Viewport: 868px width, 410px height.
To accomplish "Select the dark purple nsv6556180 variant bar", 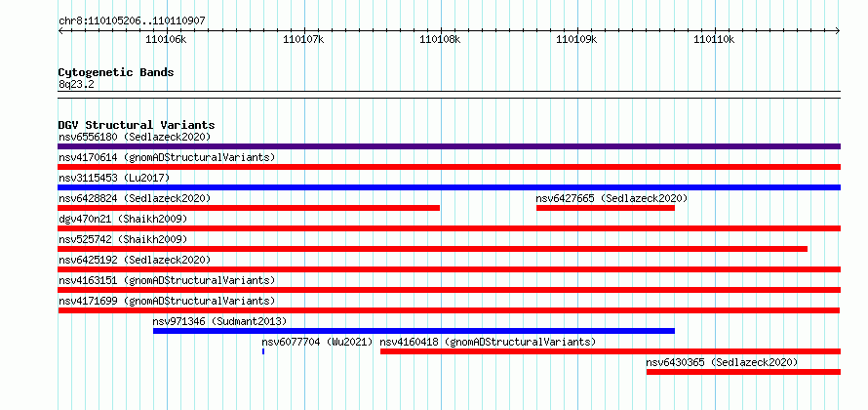I will [450, 146].
